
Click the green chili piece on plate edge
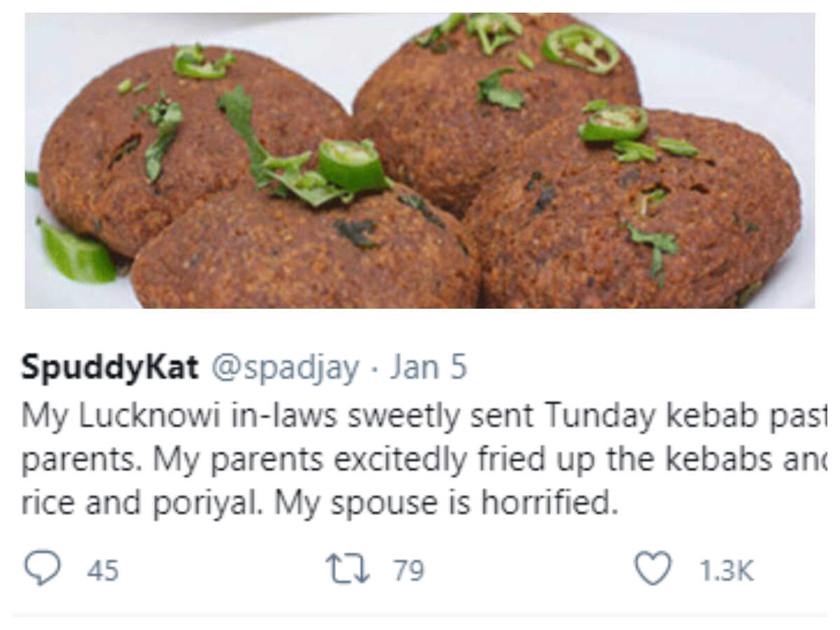pyautogui.click(x=76, y=252)
